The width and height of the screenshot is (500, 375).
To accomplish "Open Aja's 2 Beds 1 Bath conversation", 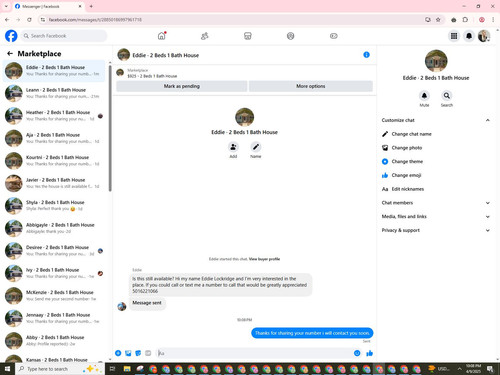I will [53, 138].
